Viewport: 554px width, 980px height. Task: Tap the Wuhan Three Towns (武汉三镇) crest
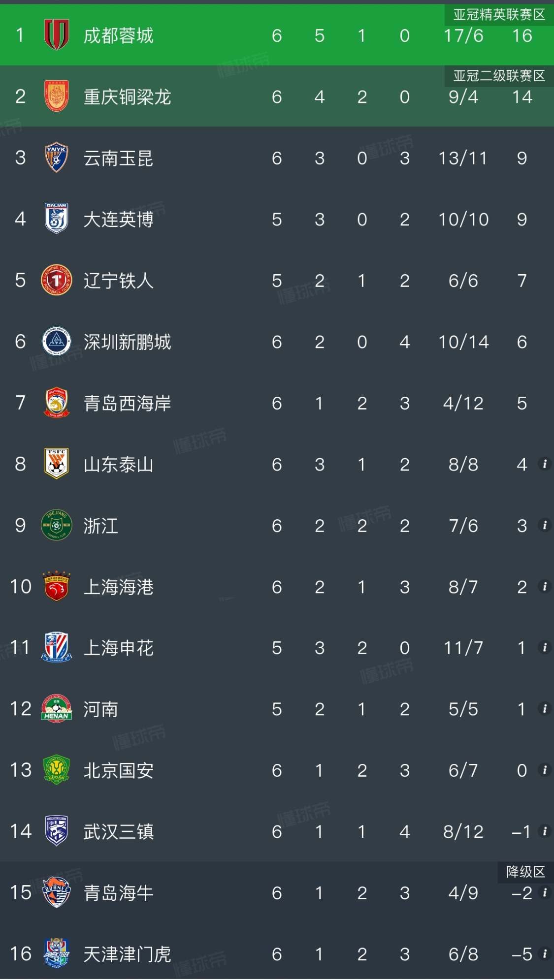point(56,831)
